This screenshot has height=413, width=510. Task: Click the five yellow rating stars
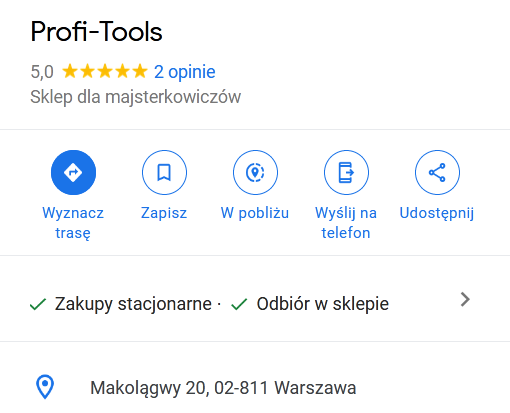click(x=105, y=71)
